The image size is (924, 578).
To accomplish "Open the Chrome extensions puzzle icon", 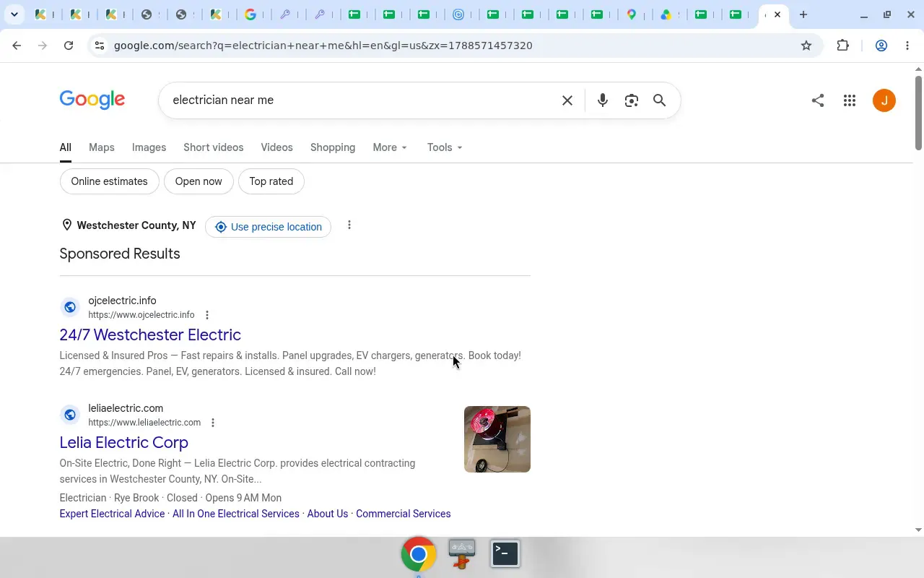I will [843, 46].
